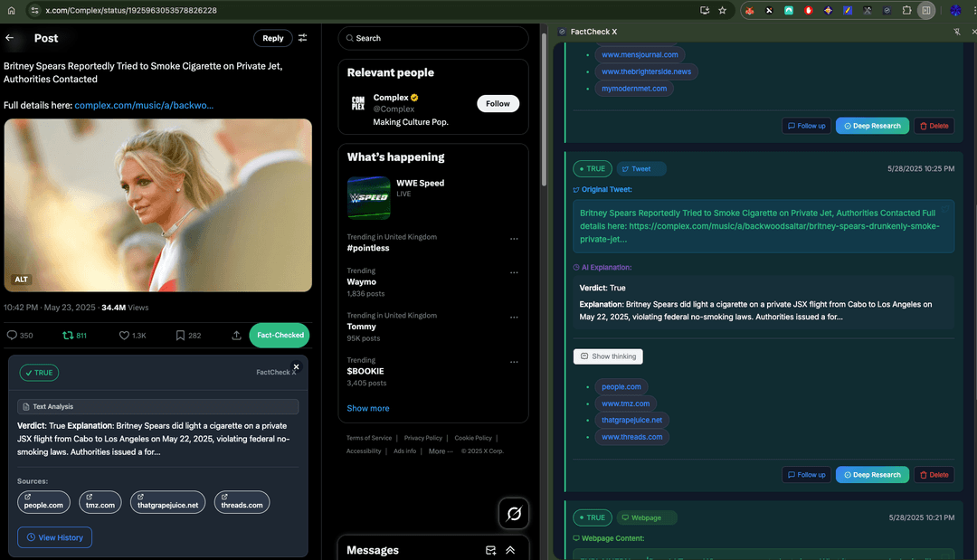
Task: Bookmark the post showing 282 saves
Action: click(181, 336)
